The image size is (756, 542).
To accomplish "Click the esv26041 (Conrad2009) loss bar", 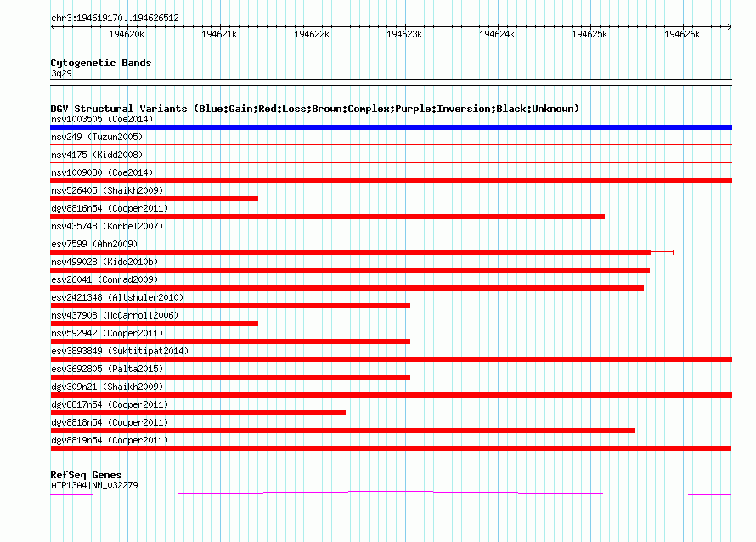I will click(347, 288).
